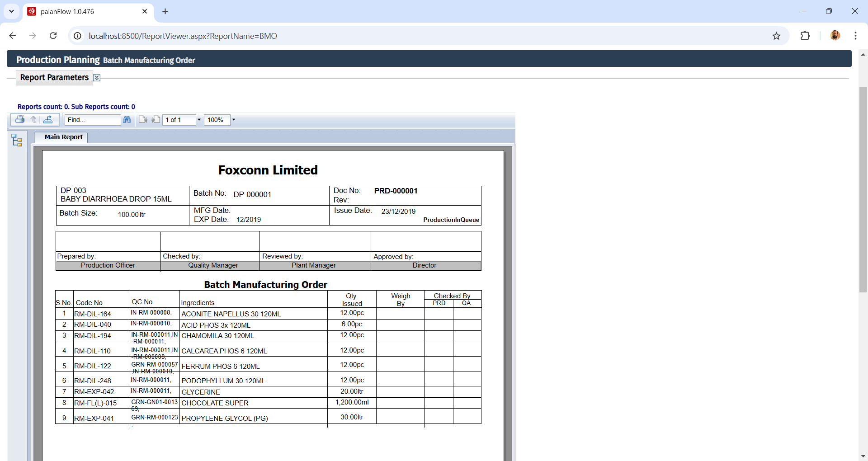Viewport: 868px width, 461px height.
Task: Reload the page
Action: [x=53, y=36]
